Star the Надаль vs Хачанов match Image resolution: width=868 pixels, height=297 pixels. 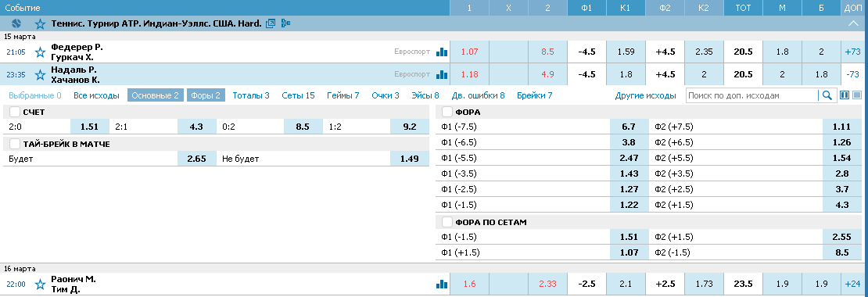click(x=40, y=75)
